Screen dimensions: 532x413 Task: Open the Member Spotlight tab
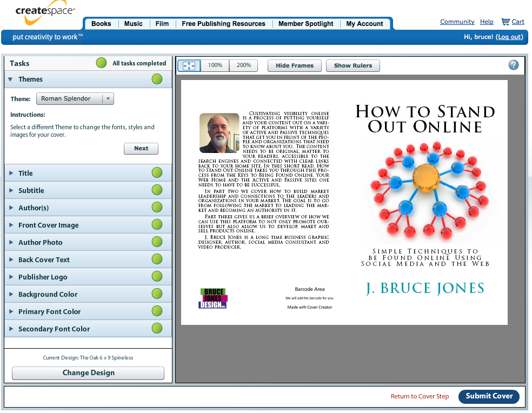(x=305, y=24)
